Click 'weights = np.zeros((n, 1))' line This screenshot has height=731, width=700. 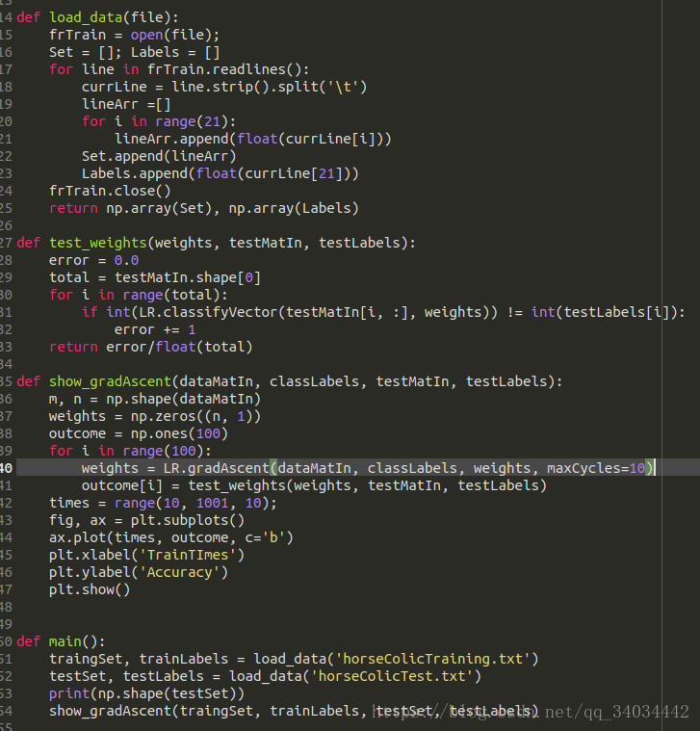click(x=155, y=416)
